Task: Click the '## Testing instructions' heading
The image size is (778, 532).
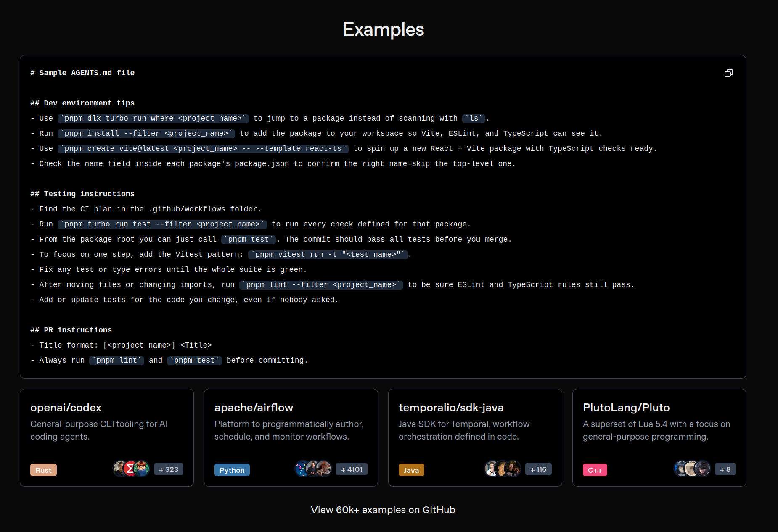Action: click(82, 194)
